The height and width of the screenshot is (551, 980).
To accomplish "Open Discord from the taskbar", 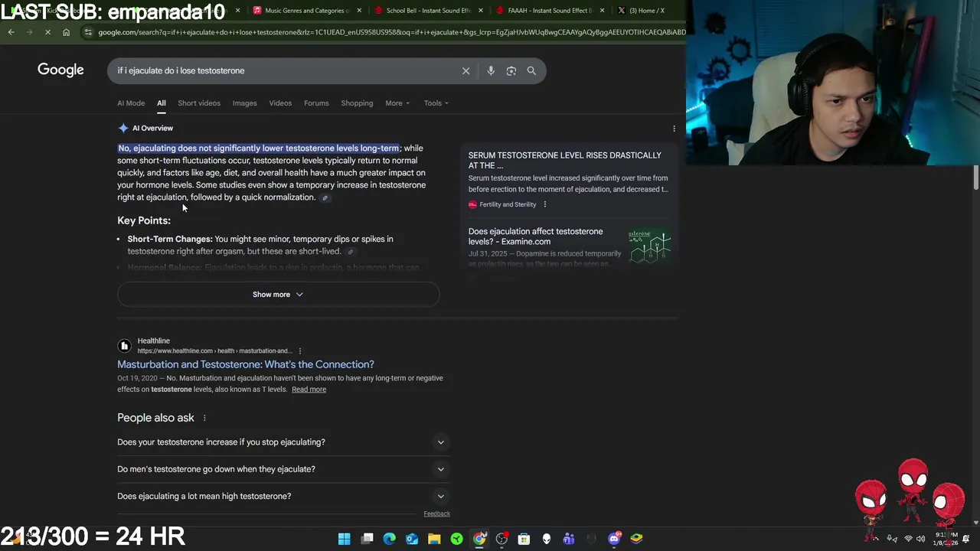I will pyautogui.click(x=613, y=539).
